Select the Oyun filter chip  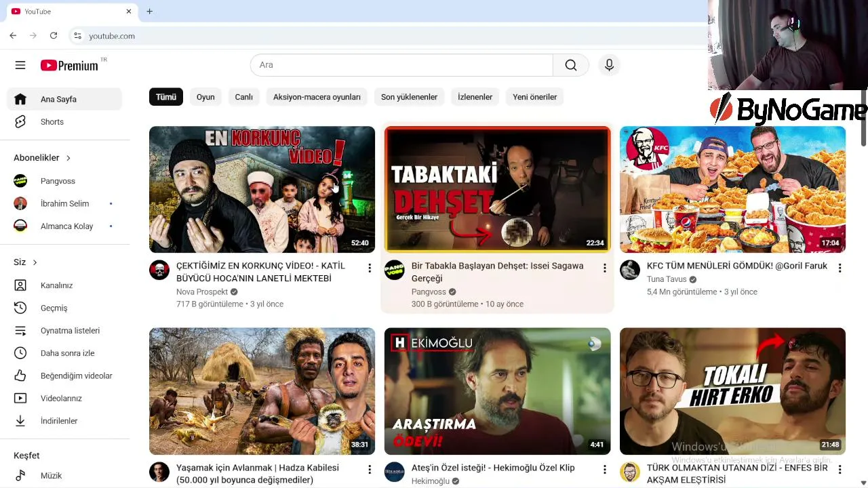click(x=205, y=97)
